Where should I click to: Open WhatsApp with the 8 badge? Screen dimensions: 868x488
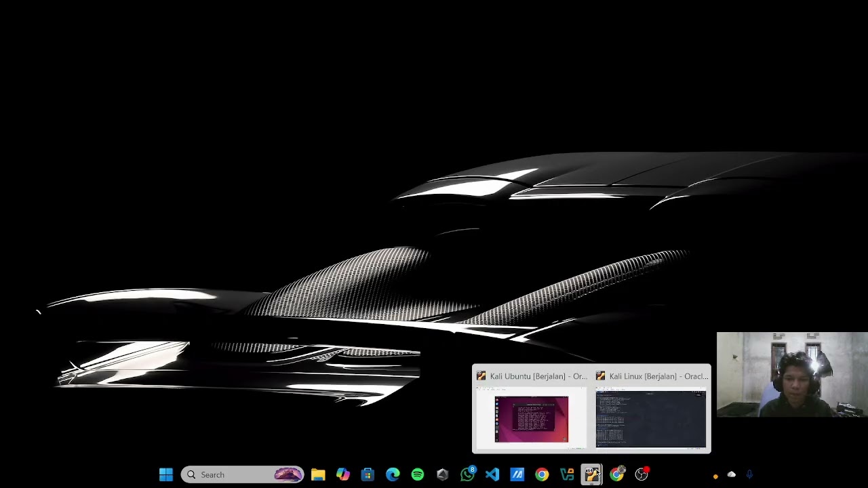[467, 474]
